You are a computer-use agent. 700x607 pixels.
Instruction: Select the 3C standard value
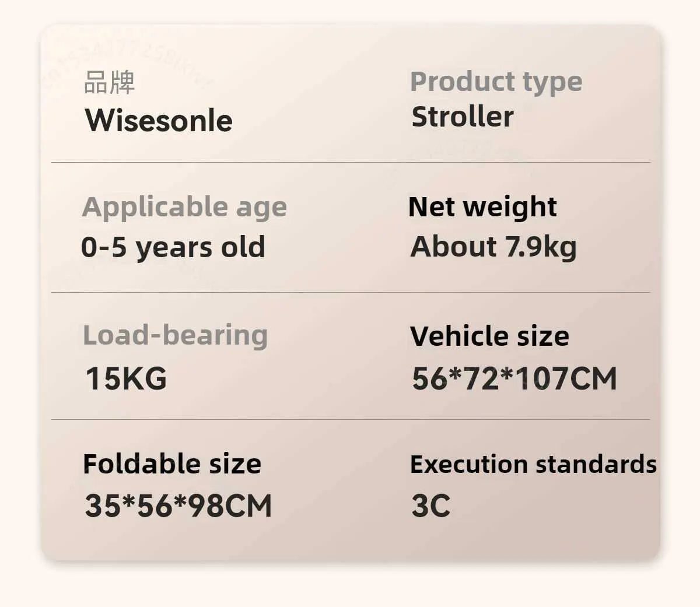pyautogui.click(x=430, y=505)
